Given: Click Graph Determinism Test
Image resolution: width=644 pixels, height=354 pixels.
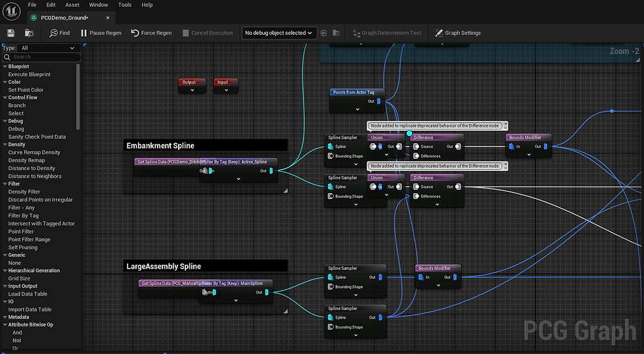Looking at the screenshot, I should point(387,33).
